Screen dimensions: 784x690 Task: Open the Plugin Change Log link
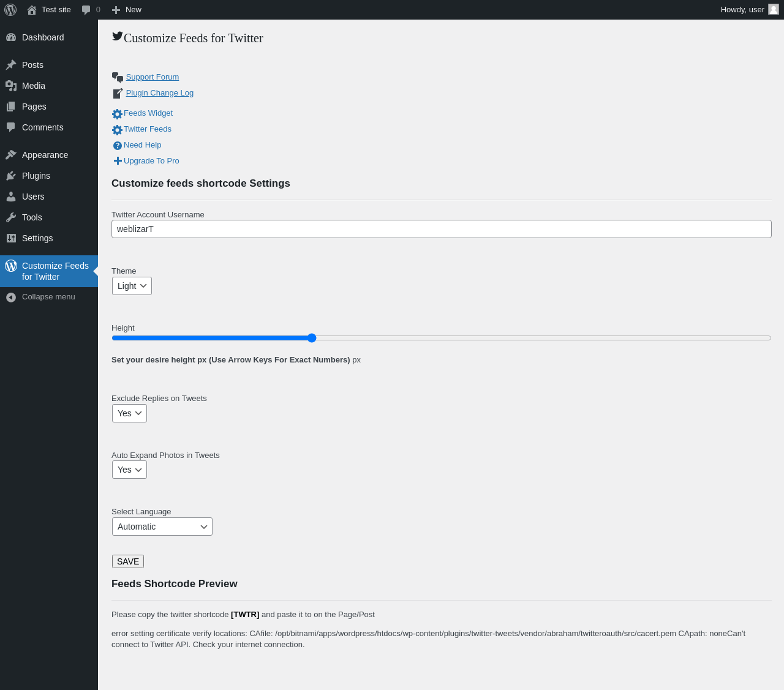pos(160,93)
